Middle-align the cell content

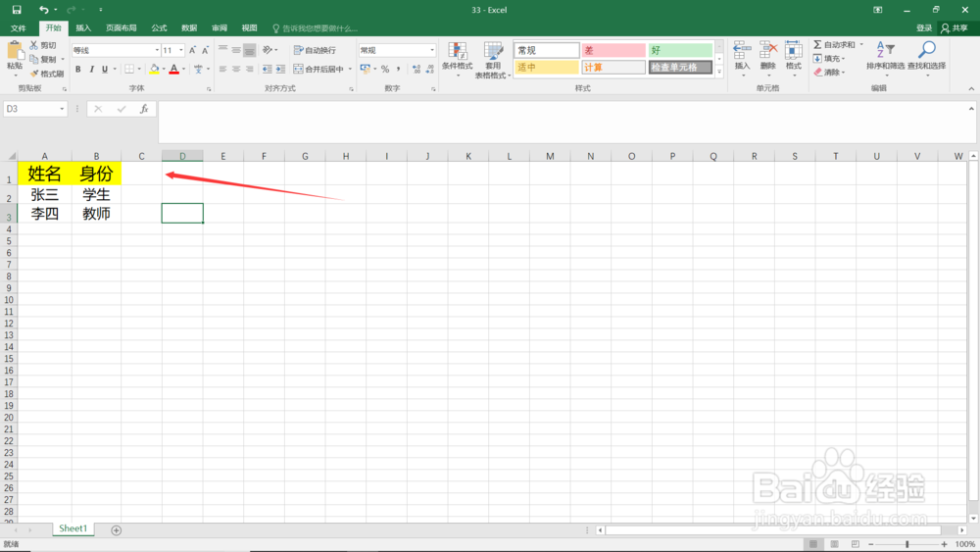click(236, 50)
